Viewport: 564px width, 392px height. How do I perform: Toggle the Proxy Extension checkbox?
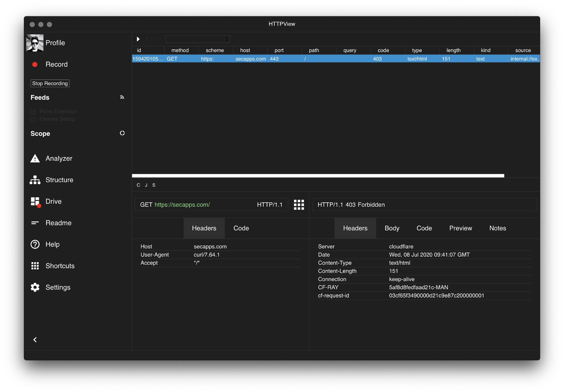(33, 112)
